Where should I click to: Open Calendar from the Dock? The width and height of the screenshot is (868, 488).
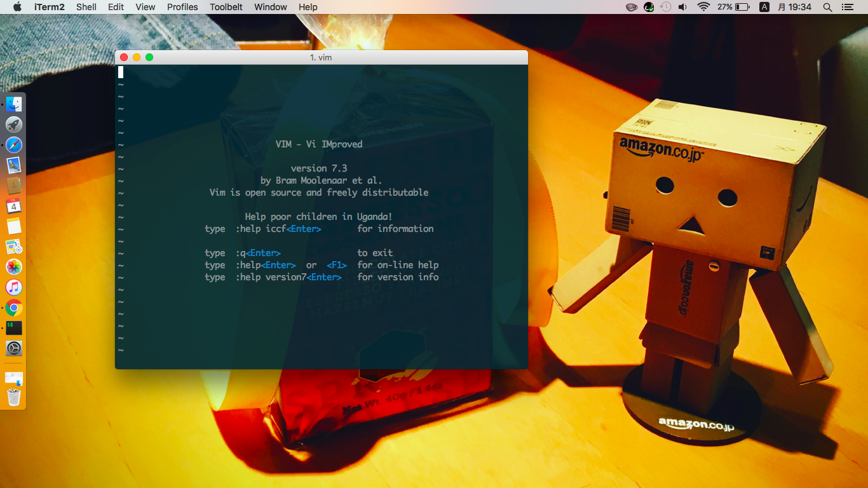pyautogui.click(x=14, y=206)
